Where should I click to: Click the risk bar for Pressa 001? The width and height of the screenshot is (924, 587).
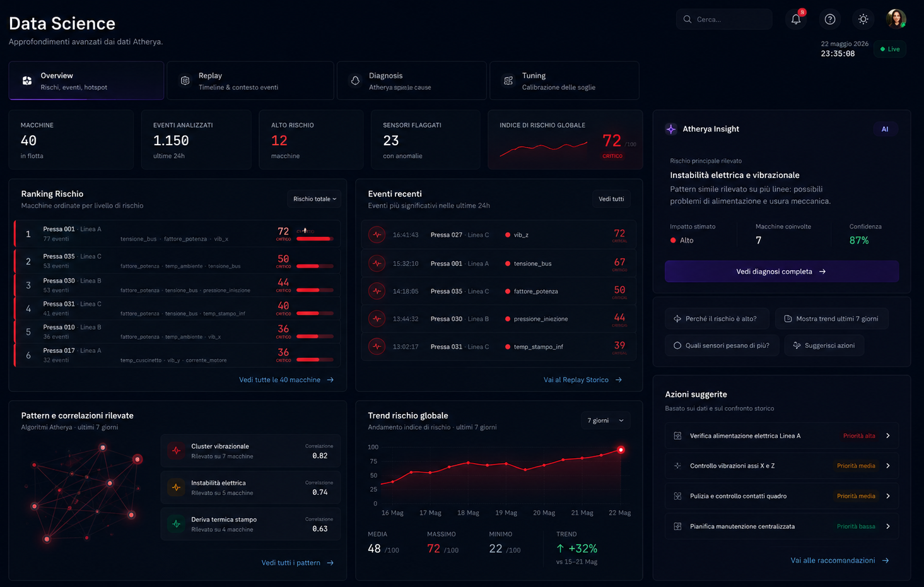[x=315, y=239]
